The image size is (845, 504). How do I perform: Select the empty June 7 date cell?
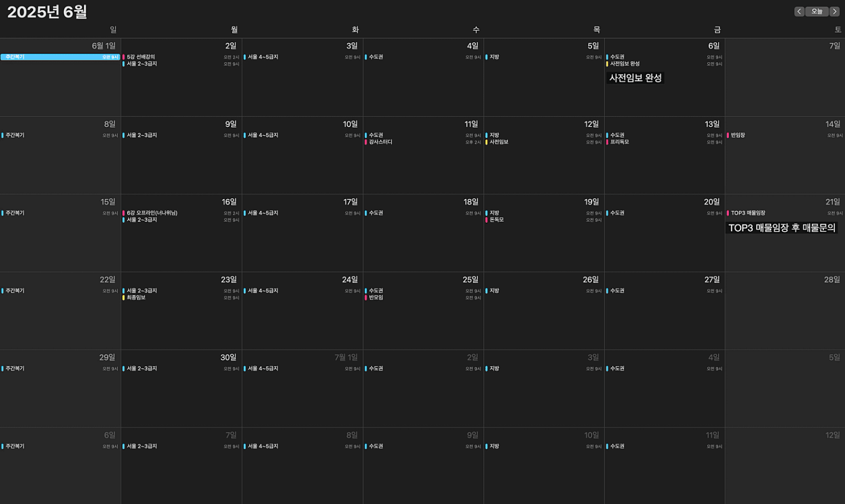[x=785, y=83]
